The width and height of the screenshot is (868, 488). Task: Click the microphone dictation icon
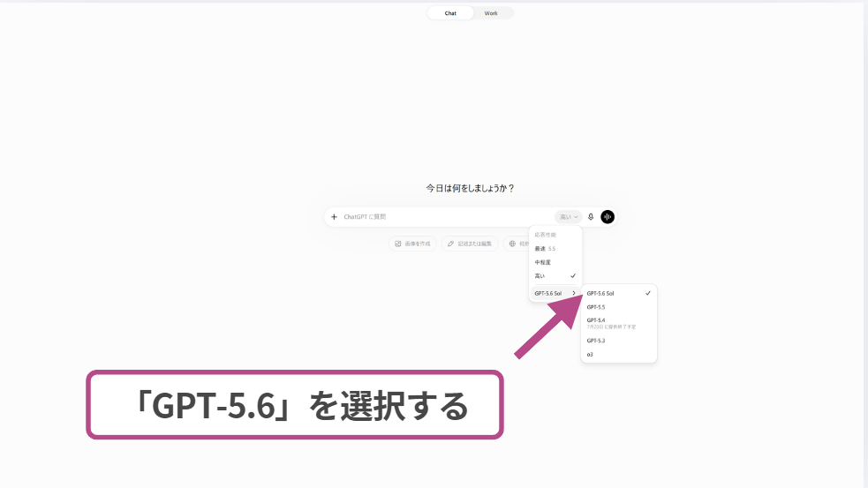[591, 217]
